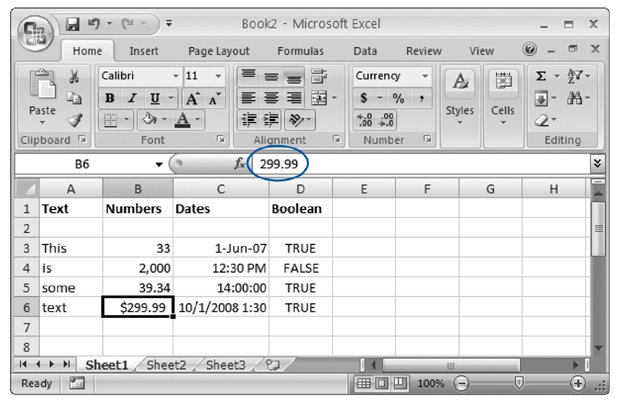Expand the formula bar
Image resolution: width=618 pixels, height=404 pixels.
pos(597,163)
